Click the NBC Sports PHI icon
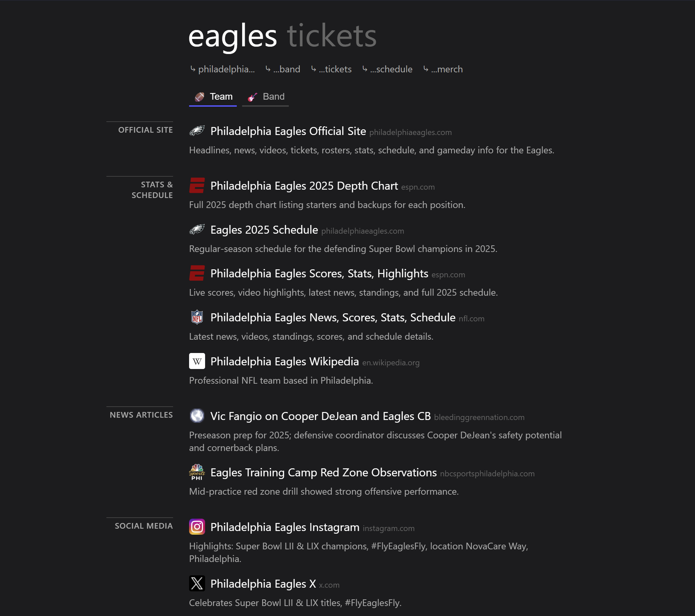The width and height of the screenshot is (695, 616). pos(197,472)
